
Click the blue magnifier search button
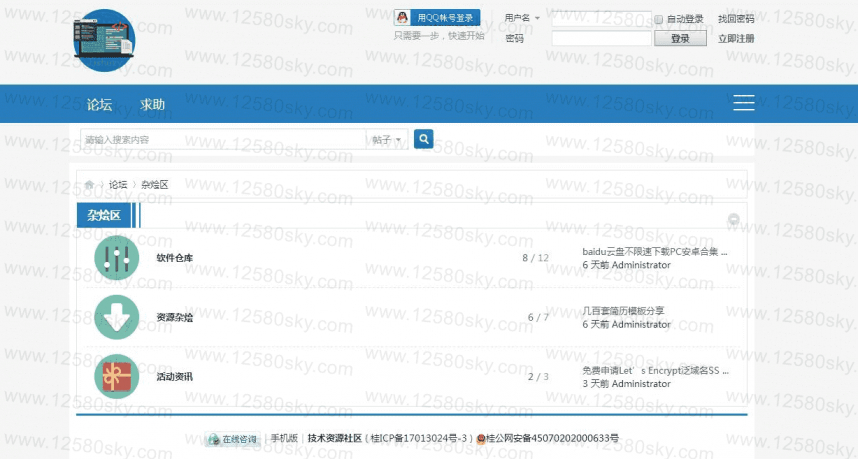[424, 139]
